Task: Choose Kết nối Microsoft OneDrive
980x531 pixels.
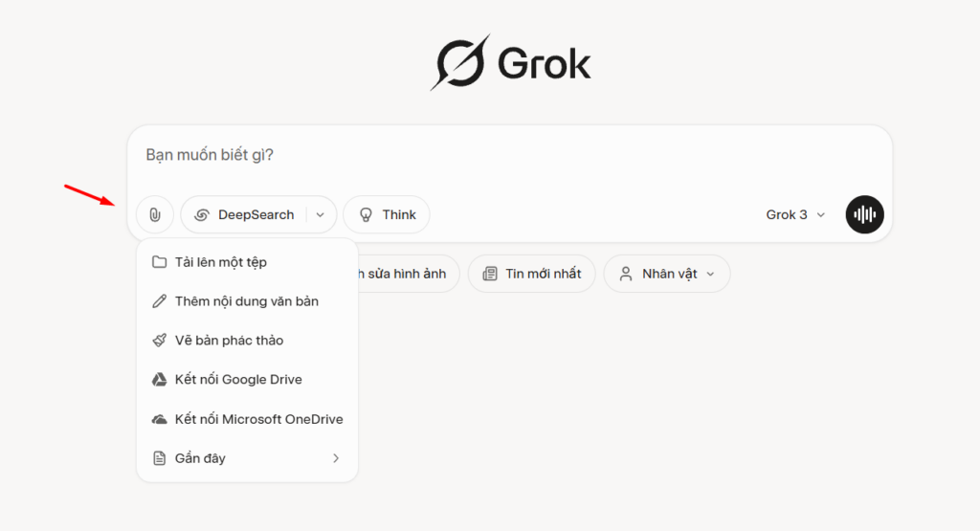Action: coord(247,419)
